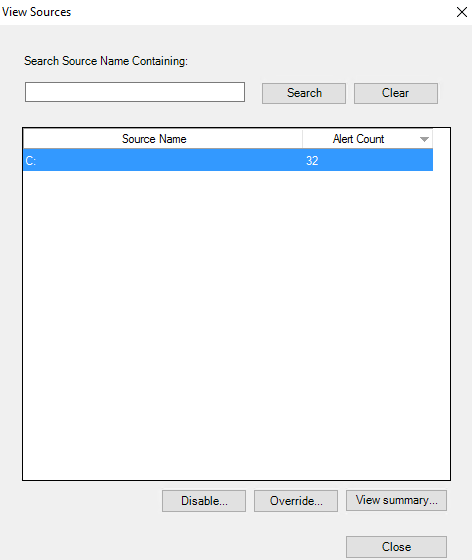This screenshot has width=472, height=560.
Task: Select the C: source row
Action: 228,160
